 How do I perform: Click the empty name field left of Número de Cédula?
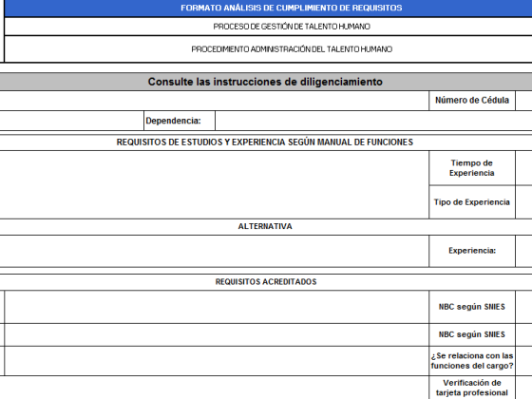[x=215, y=101]
